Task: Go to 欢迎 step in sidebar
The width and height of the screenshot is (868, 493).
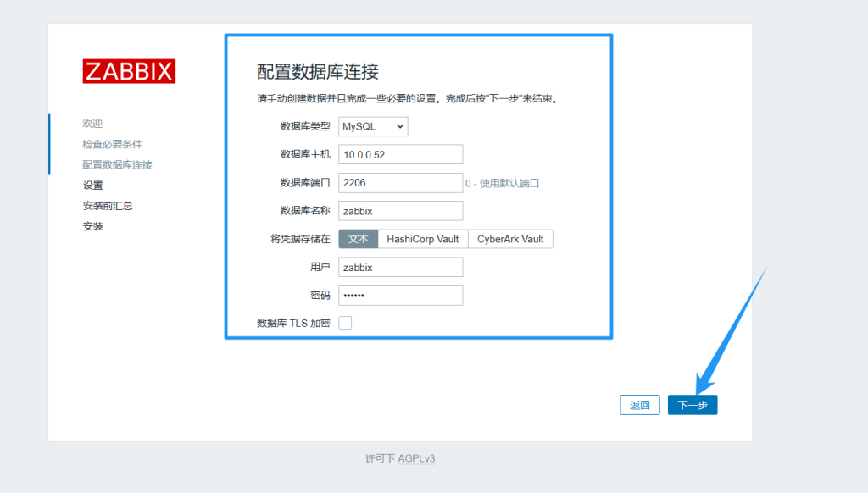Action: coord(92,124)
